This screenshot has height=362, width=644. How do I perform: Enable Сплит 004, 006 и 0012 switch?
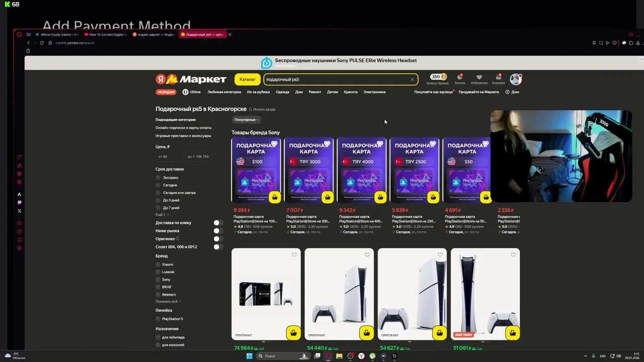pyautogui.click(x=218, y=247)
